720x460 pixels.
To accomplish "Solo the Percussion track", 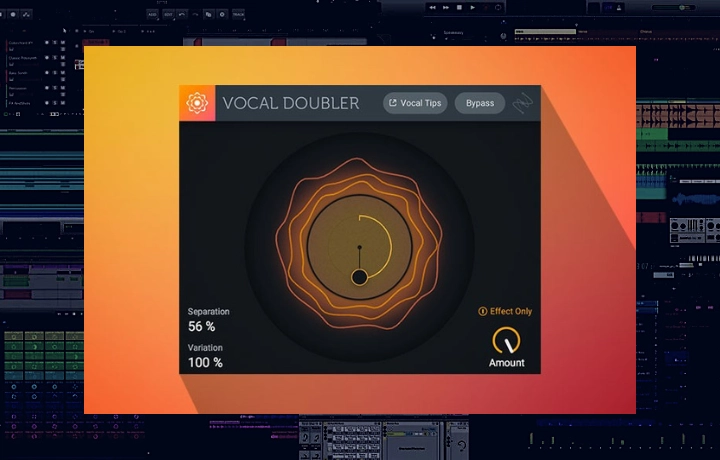I will [55, 88].
